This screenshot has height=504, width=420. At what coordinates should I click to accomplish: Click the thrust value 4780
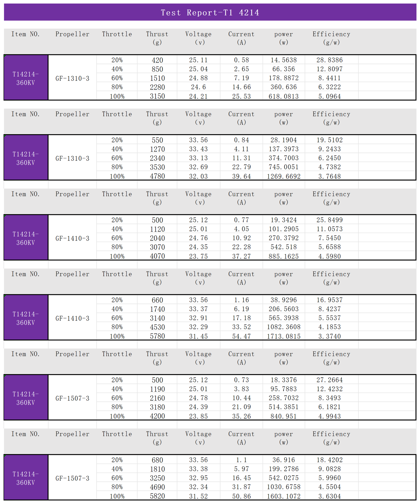tap(157, 176)
